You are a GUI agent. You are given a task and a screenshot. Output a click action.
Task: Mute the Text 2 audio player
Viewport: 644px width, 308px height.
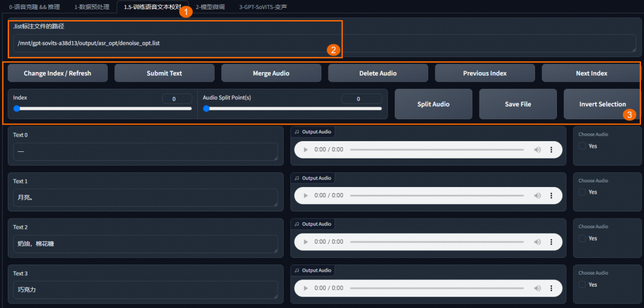(537, 242)
